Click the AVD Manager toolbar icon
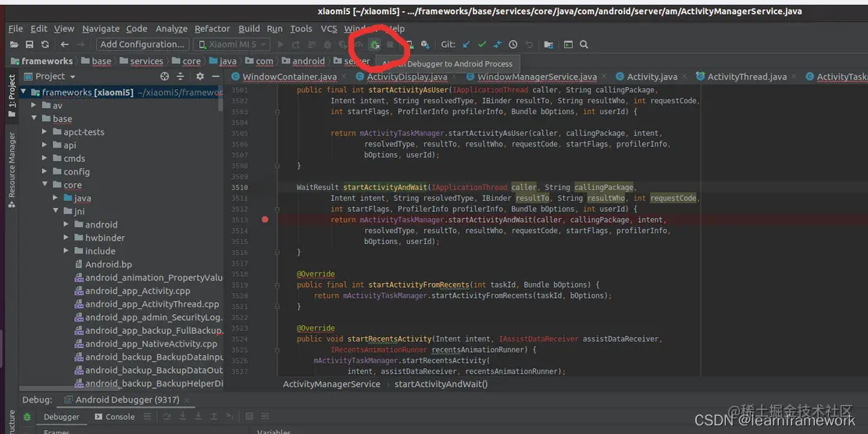The height and width of the screenshot is (434, 868). [409, 45]
